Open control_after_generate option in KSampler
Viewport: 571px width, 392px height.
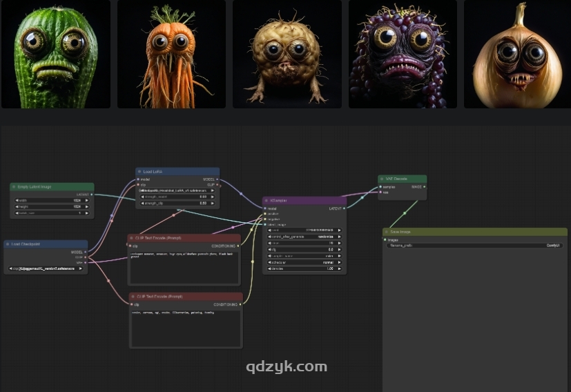point(304,236)
